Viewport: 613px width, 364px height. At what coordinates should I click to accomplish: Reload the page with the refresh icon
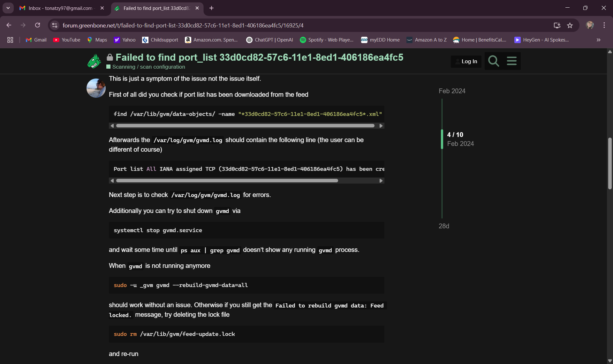[x=37, y=25]
